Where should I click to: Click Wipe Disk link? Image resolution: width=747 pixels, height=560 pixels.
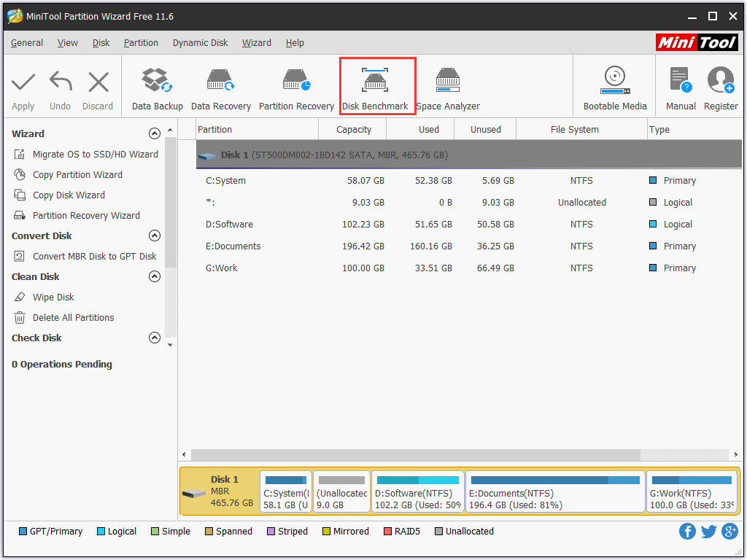coord(53,297)
